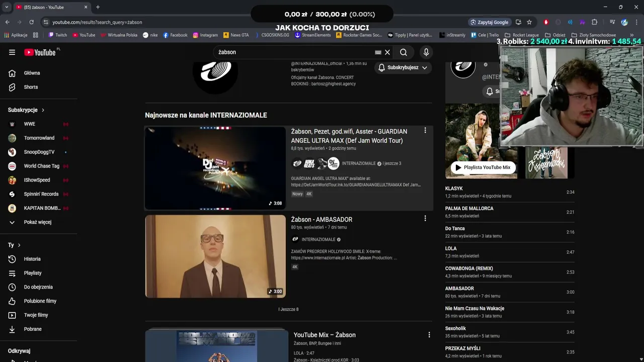Bookmark this page with star icon
This screenshot has width=644, height=362.
[x=529, y=22]
